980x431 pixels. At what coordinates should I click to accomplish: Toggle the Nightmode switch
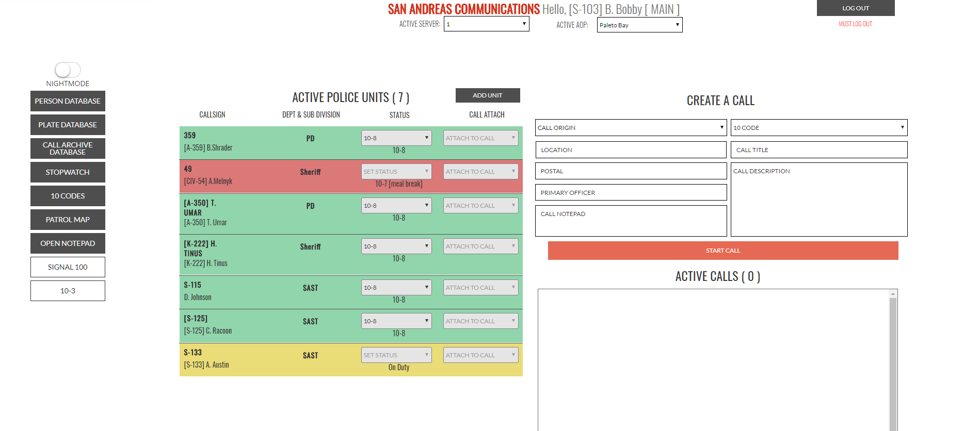click(x=68, y=70)
